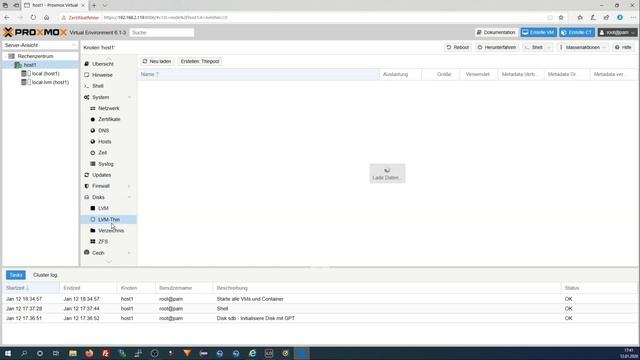Open a new browser tab
640x360 pixels.
tap(94, 5)
